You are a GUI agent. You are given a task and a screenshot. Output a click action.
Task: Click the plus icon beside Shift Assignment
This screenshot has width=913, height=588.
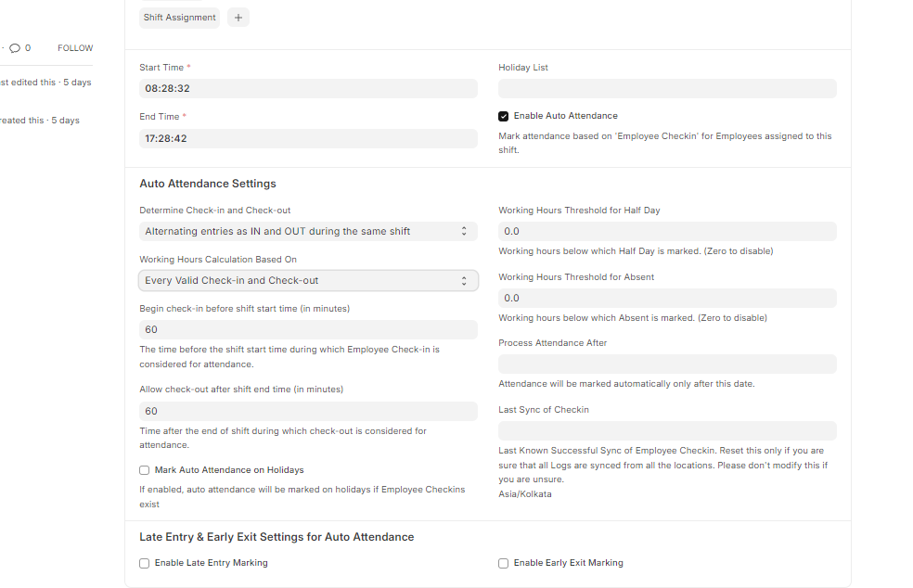coord(238,18)
